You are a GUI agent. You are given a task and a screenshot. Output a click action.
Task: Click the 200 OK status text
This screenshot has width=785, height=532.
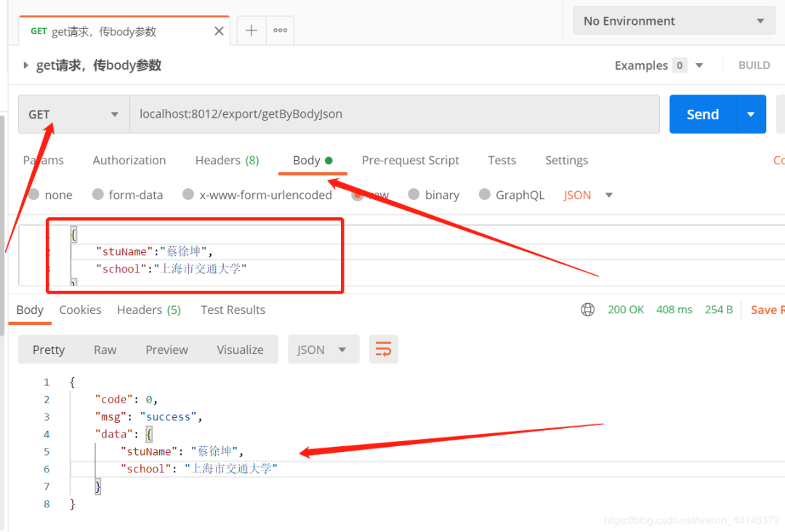coord(626,310)
